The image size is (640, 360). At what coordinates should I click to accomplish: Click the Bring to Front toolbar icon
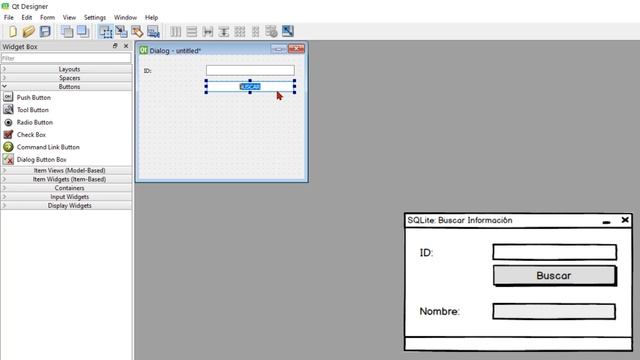point(83,31)
